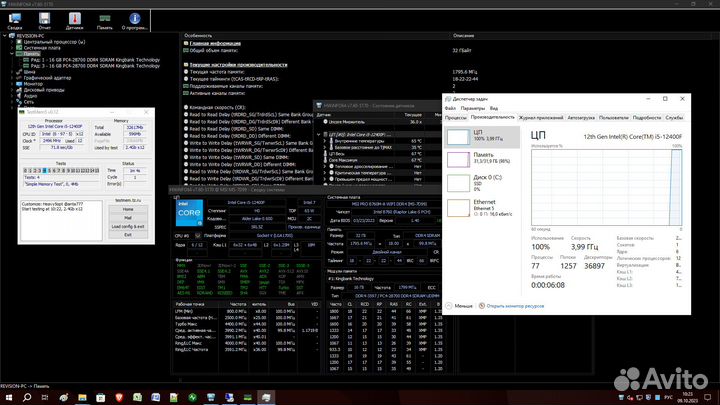Click the Windows Start button
The height and width of the screenshot is (405, 720).
coord(8,397)
